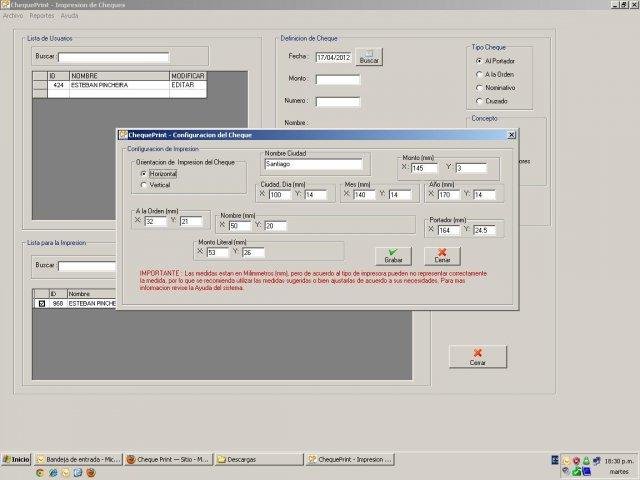The height and width of the screenshot is (480, 640).
Task: Click the Nombre Y field with 20
Action: (x=276, y=226)
